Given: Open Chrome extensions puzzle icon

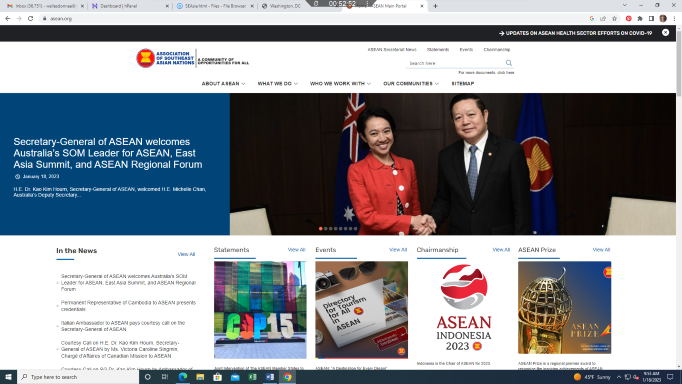Looking at the screenshot, I should [640, 18].
